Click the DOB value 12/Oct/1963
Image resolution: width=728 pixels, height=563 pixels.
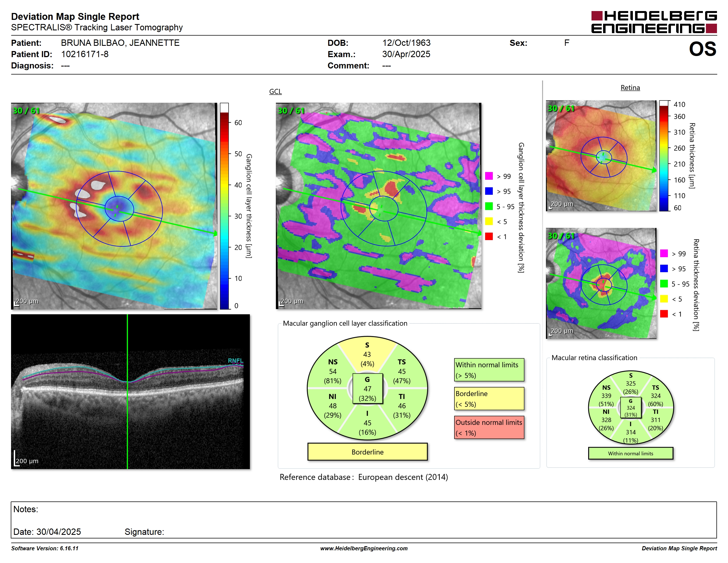406,43
